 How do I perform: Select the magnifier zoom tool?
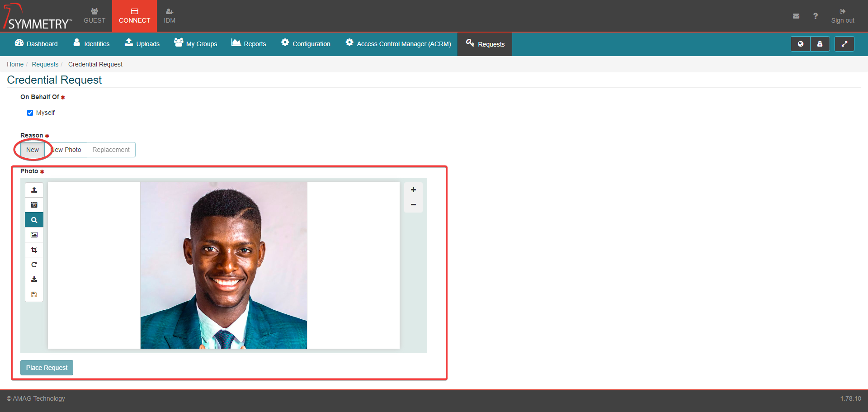click(x=34, y=220)
